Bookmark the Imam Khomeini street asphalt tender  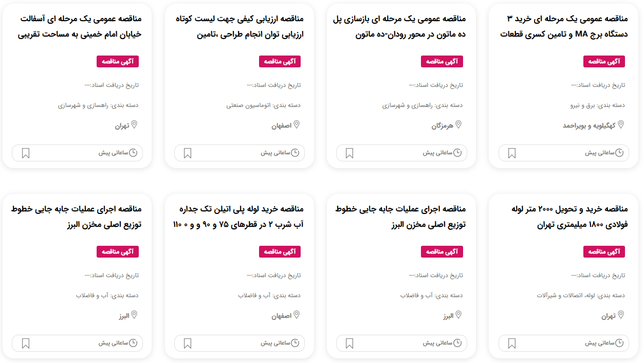click(26, 153)
